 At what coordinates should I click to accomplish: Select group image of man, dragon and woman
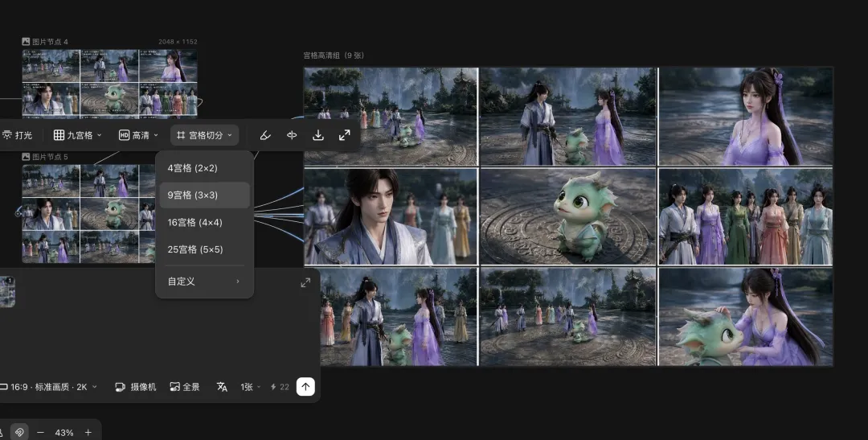click(x=568, y=117)
